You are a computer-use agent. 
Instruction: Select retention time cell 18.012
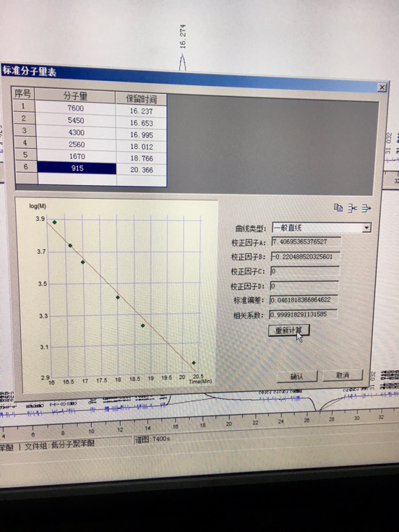[x=141, y=147]
